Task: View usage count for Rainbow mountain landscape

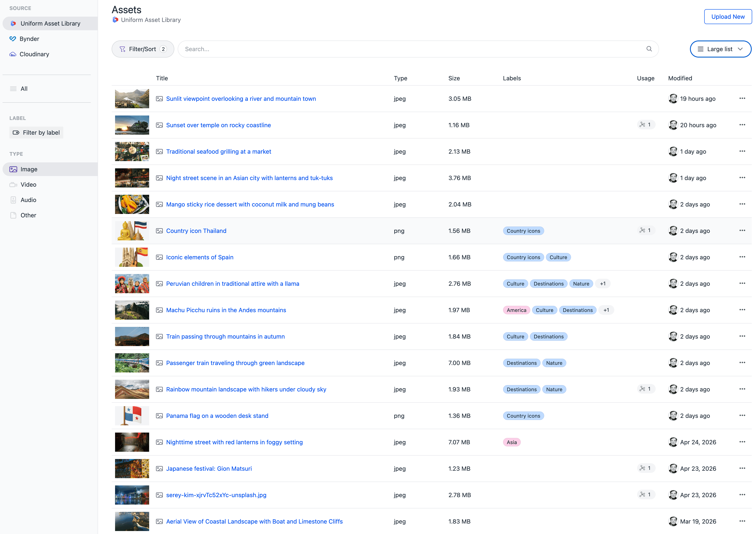Action: [646, 389]
